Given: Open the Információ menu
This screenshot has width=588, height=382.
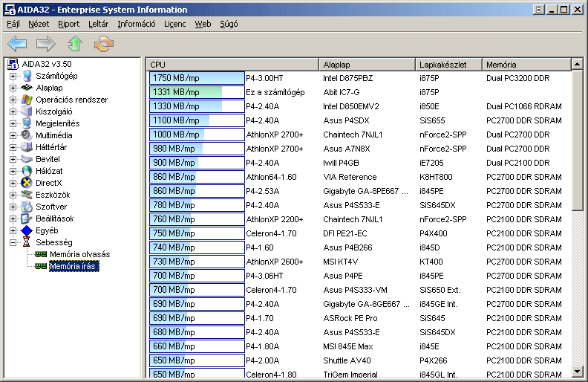Looking at the screenshot, I should (x=137, y=24).
